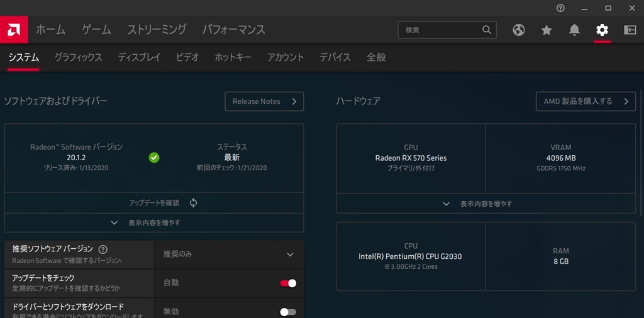Expand 表示内容を増やす under software section
Screen dimensions: 644x318
pos(154,223)
